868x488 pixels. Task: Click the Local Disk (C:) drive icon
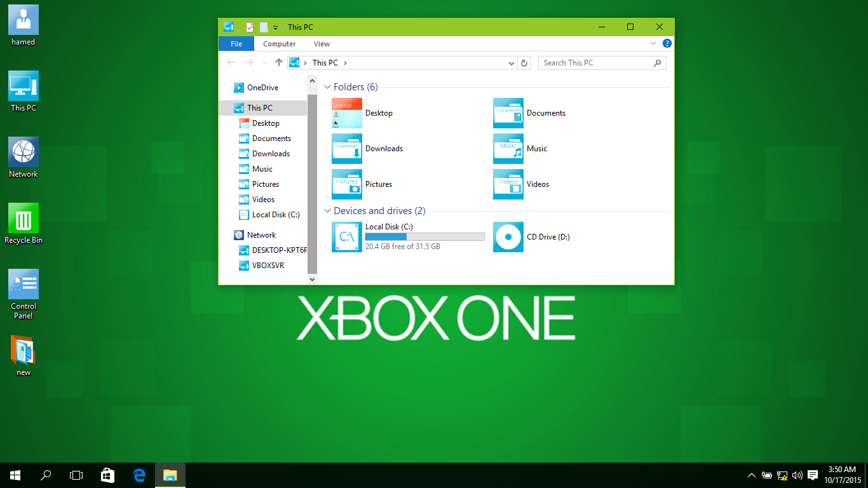[x=347, y=237]
